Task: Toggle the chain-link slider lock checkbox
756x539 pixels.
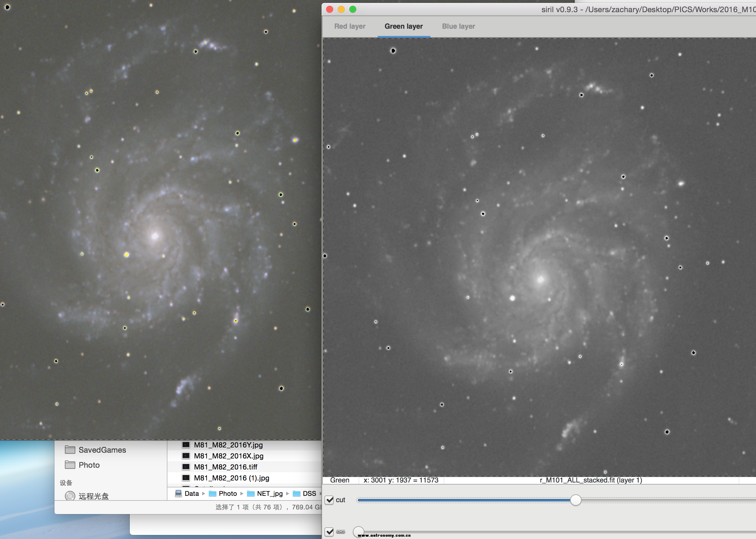Action: tap(329, 532)
